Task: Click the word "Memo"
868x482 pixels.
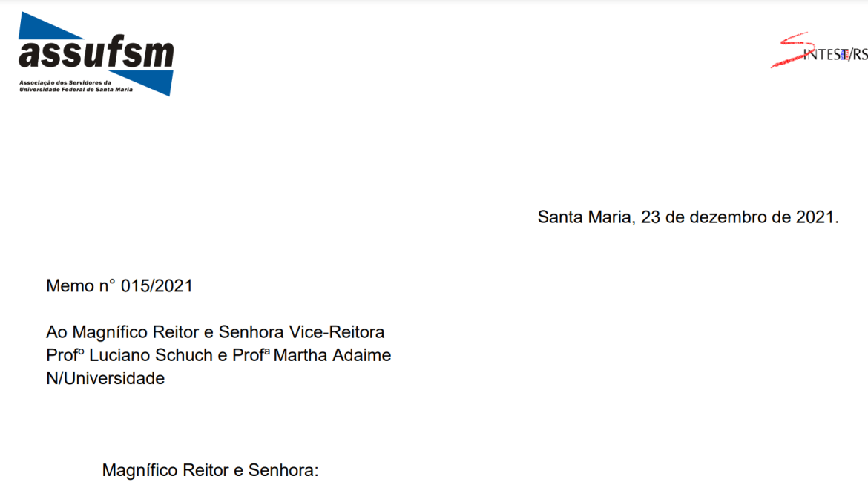Action: pos(70,286)
